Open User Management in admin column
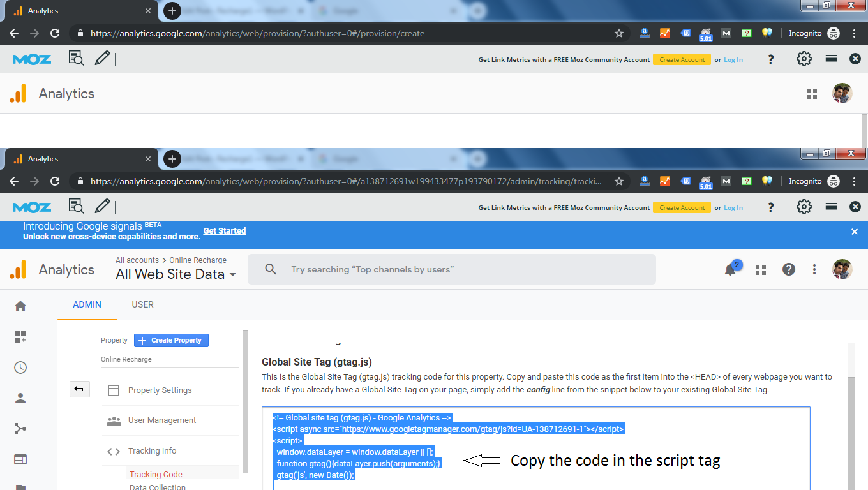This screenshot has height=490, width=868. [x=162, y=420]
